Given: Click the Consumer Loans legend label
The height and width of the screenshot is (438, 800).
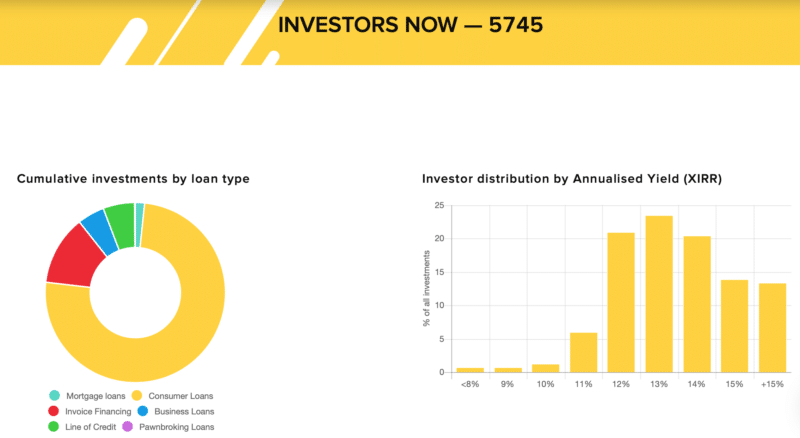Looking at the screenshot, I should pyautogui.click(x=181, y=396).
